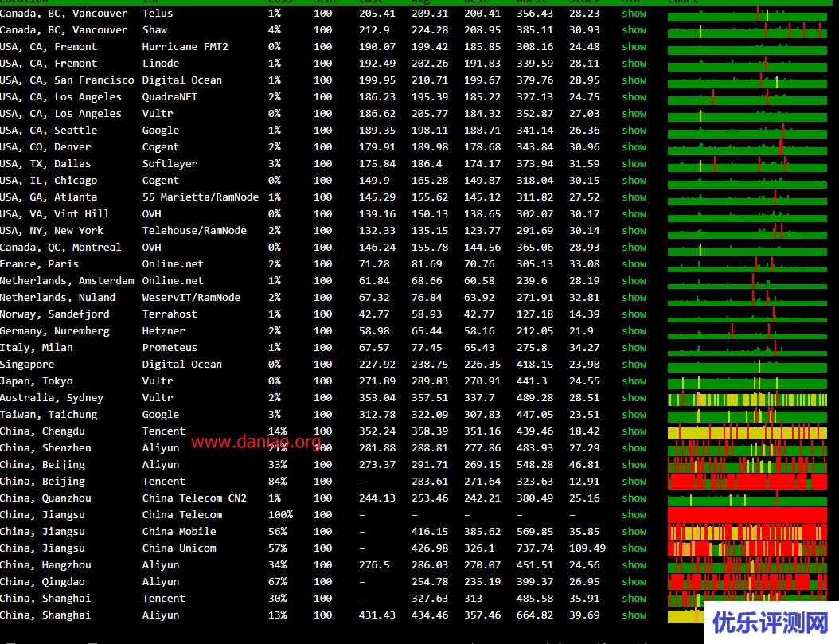Click the Qingdao Aliyun latency chart
This screenshot has height=644, width=839.
[747, 582]
